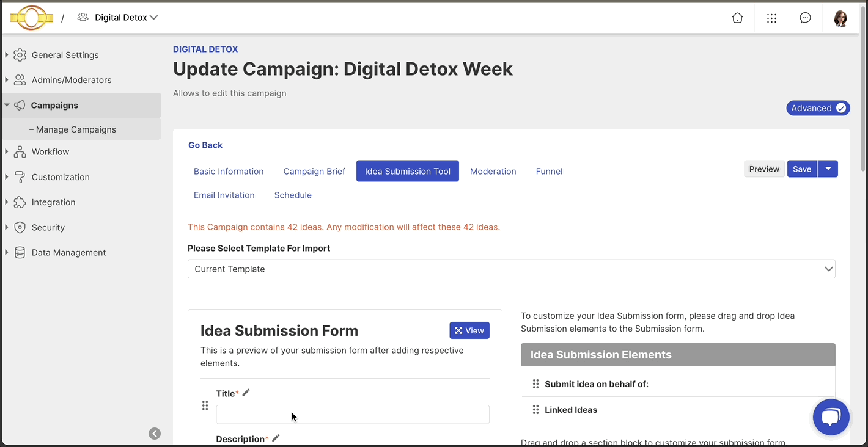The width and height of the screenshot is (868, 447).
Task: Open the messages chat bubble icon
Action: point(805,18)
